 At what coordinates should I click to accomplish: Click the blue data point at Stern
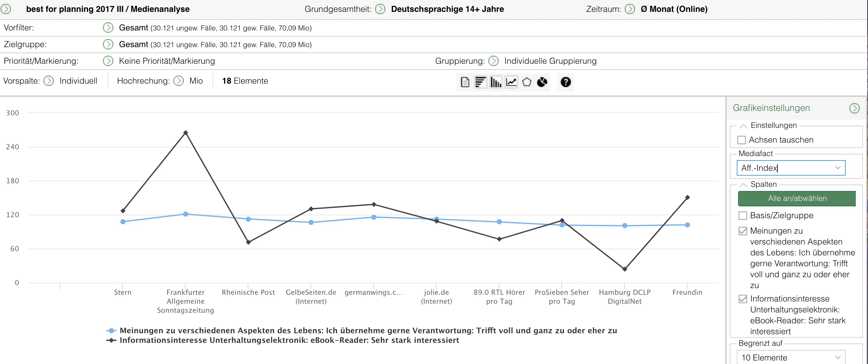[x=123, y=222]
